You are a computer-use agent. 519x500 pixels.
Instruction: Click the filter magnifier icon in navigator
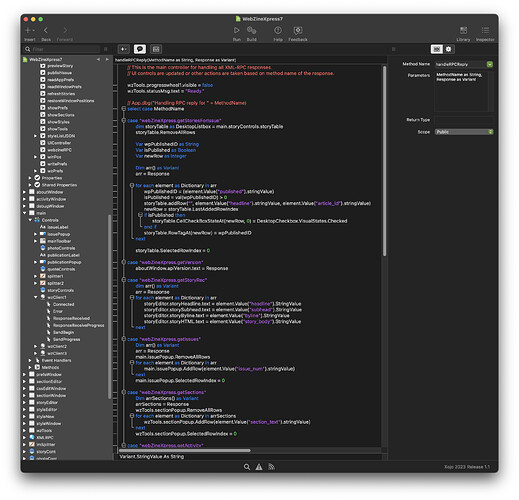tap(27, 49)
